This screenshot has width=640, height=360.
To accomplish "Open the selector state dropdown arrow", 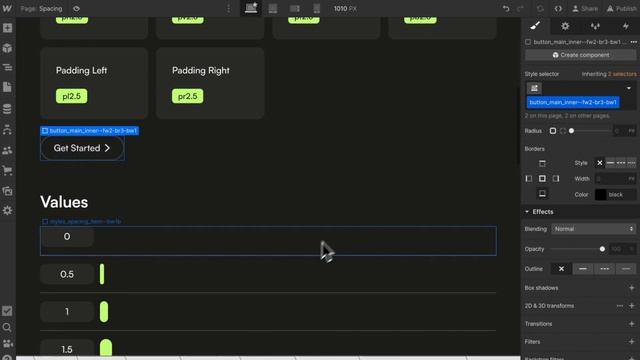I will pyautogui.click(x=629, y=88).
